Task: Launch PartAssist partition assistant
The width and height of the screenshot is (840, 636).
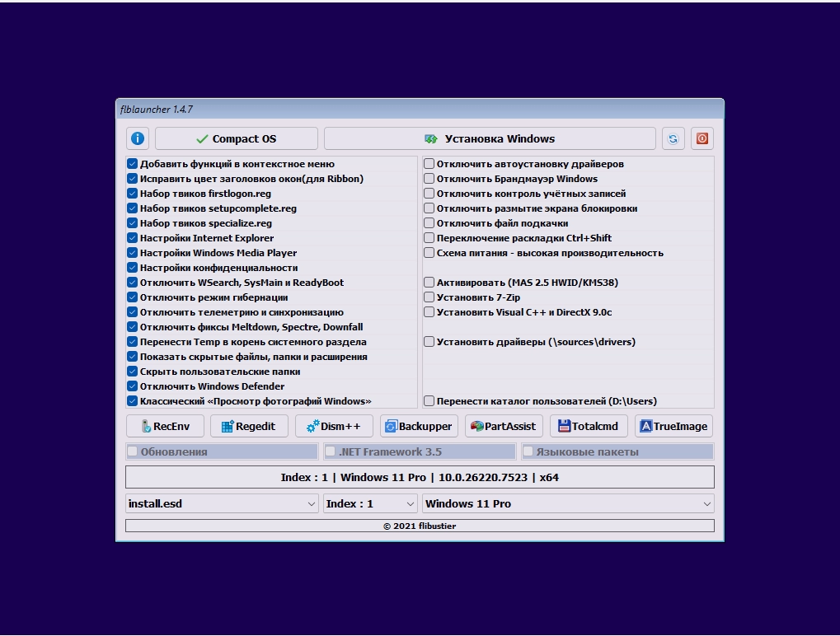Action: coord(503,426)
